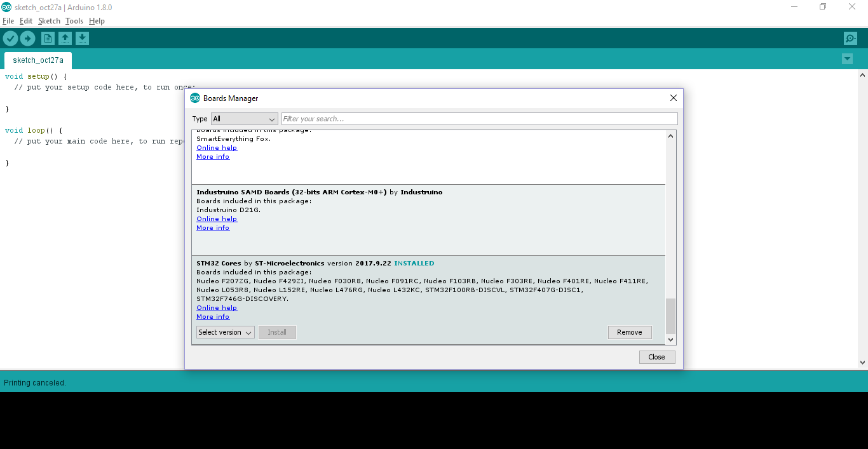Select the sketch_oct27a editor tab
The height and width of the screenshot is (449, 868).
37,60
